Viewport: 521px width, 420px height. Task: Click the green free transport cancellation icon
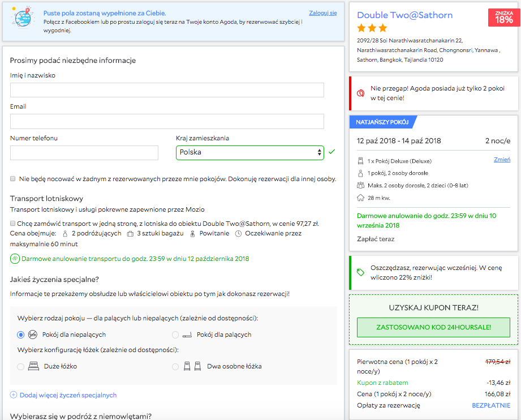(x=15, y=259)
